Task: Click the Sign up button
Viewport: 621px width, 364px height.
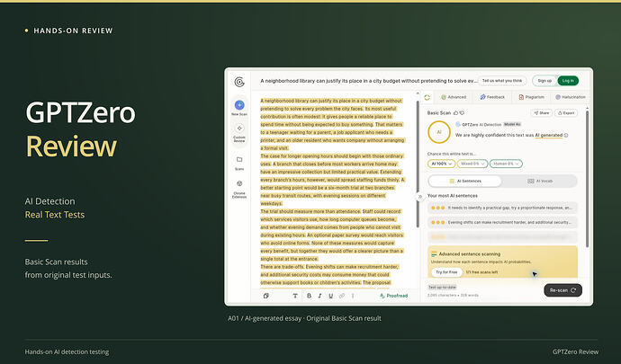Action: coord(544,81)
